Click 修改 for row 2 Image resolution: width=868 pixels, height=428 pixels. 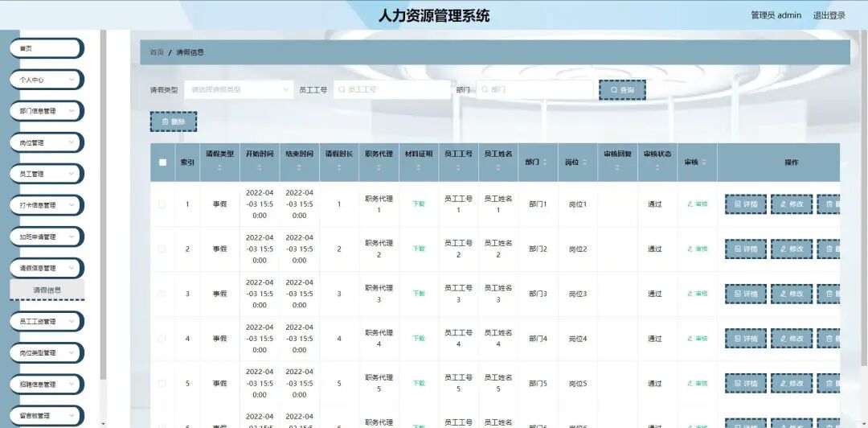coord(792,249)
